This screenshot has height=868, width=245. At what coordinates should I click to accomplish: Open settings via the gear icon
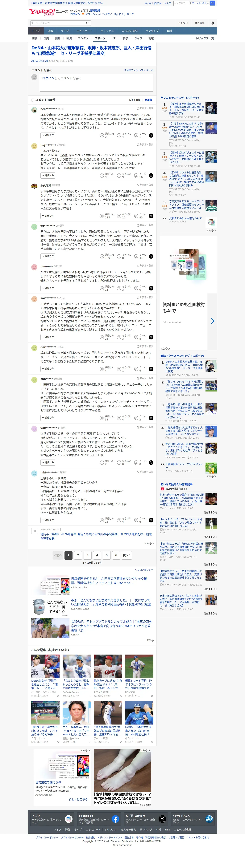click(x=213, y=23)
